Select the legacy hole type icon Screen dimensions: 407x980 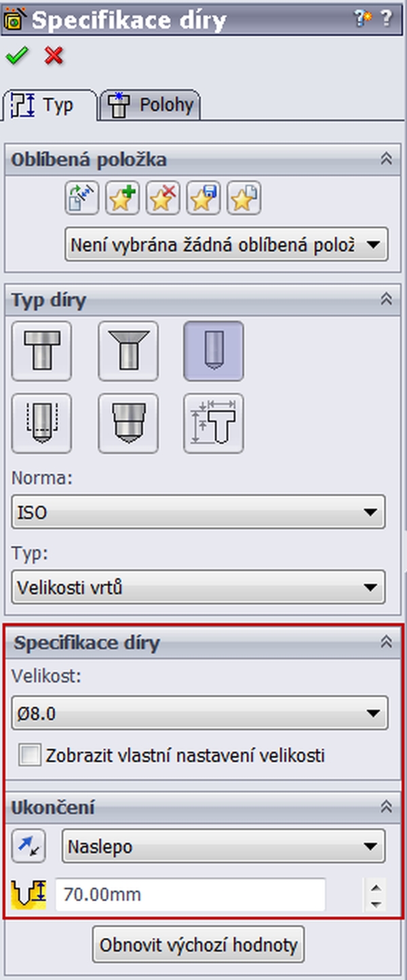[x=214, y=423]
